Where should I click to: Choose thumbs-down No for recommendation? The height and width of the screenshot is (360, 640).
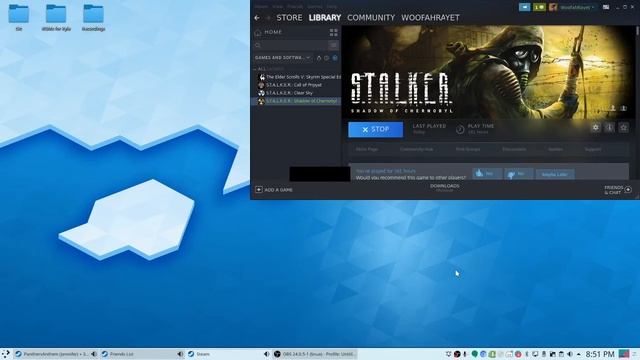pyautogui.click(x=518, y=174)
